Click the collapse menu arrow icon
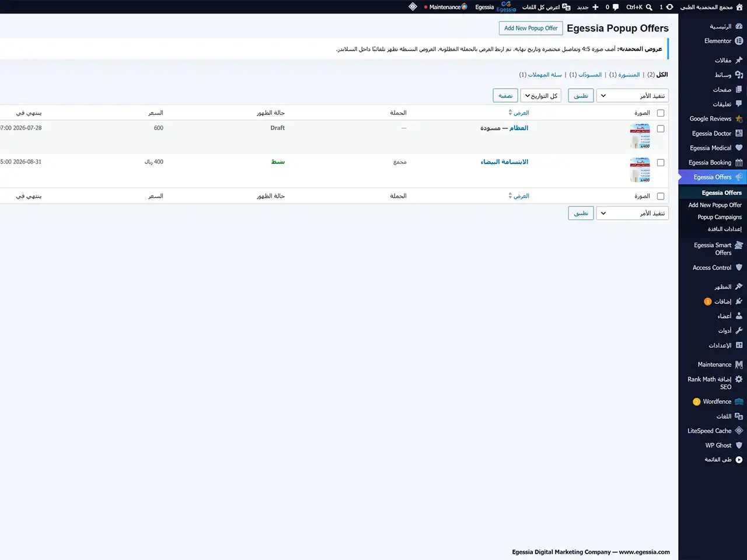The width and height of the screenshot is (747, 560). coord(739,460)
